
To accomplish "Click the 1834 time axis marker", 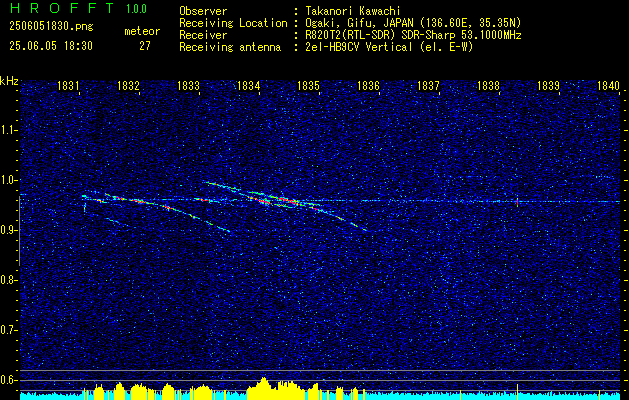I will [x=248, y=85].
